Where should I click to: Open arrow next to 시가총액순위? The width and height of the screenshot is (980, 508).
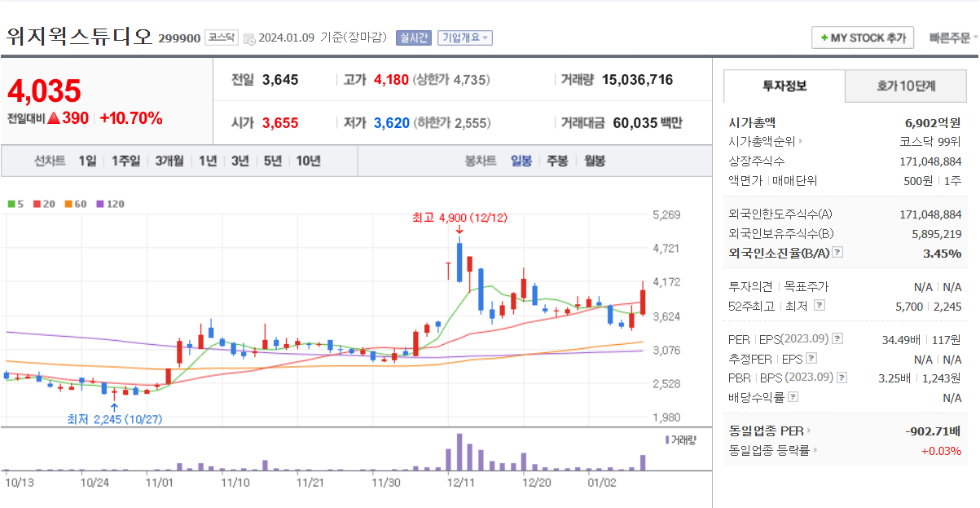tap(800, 141)
